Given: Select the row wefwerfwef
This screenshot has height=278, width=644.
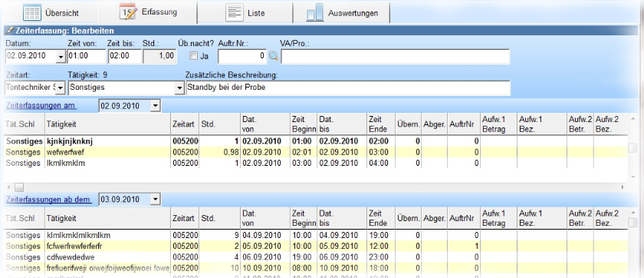Looking at the screenshot, I should click(x=315, y=152).
